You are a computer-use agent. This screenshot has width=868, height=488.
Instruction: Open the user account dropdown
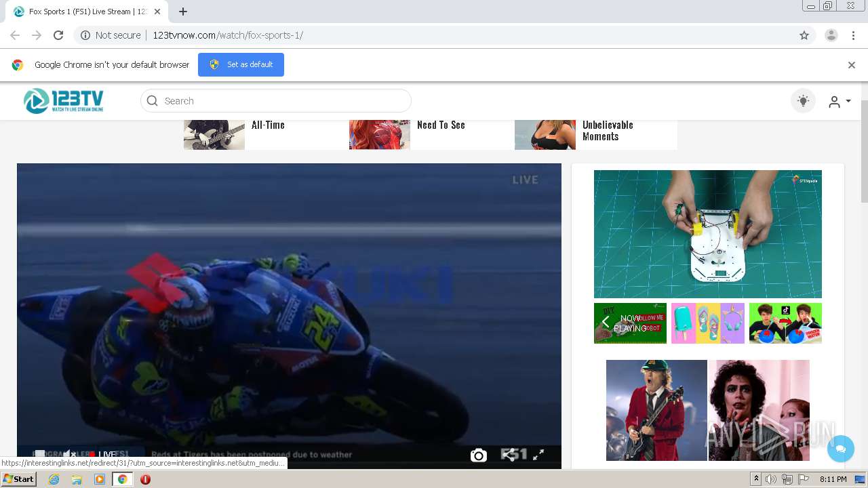840,102
